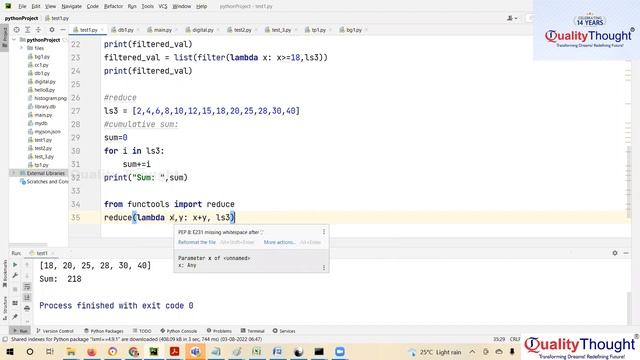Open the VCS menu
This screenshot has width=640, height=360.
pos(163,6)
